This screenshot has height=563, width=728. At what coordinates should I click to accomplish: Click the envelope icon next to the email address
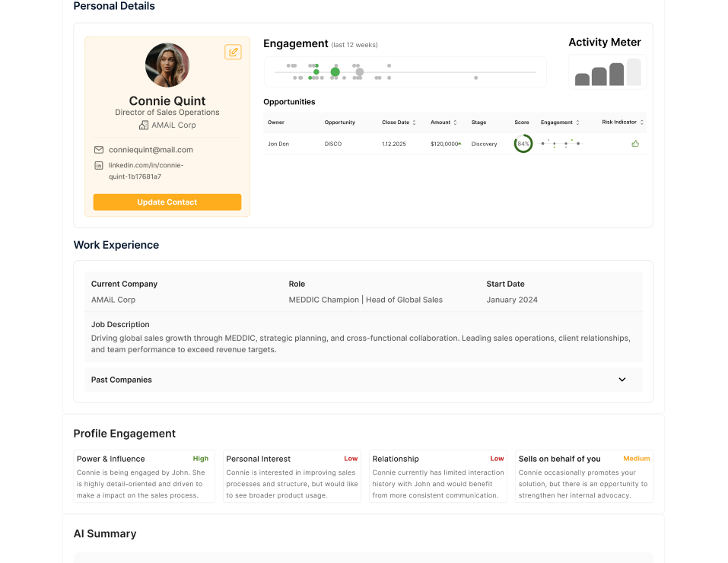(99, 150)
